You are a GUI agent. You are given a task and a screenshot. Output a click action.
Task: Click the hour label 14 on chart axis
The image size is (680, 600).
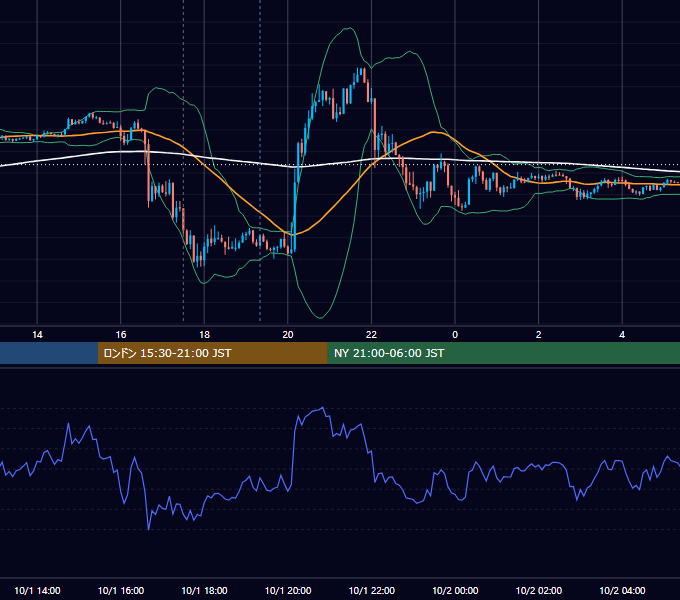[x=37, y=335]
